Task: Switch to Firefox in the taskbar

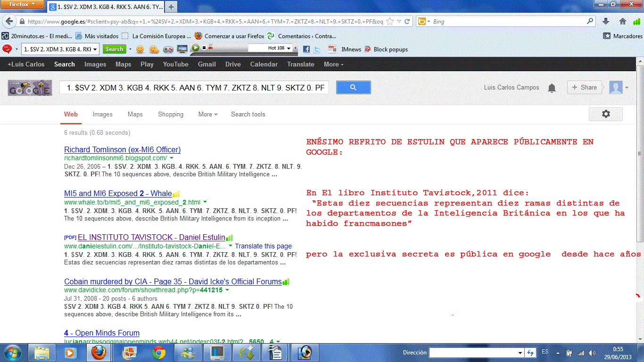Action: [99, 352]
